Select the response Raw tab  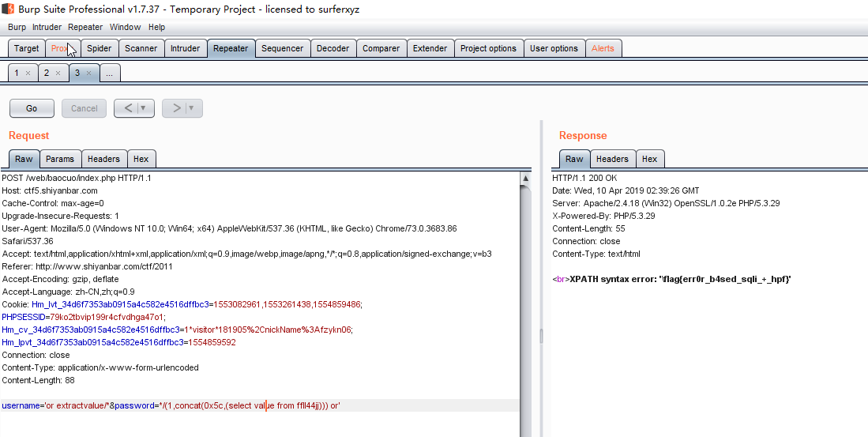tap(574, 159)
